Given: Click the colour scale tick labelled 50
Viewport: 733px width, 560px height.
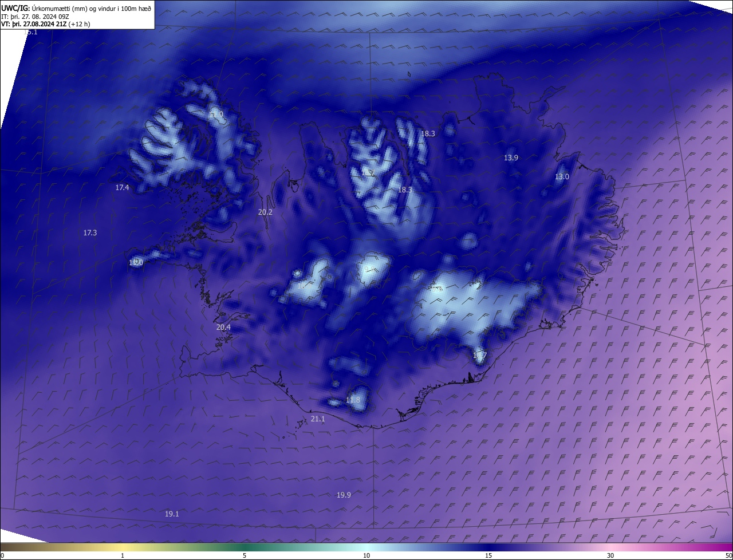Looking at the screenshot, I should pos(728,555).
